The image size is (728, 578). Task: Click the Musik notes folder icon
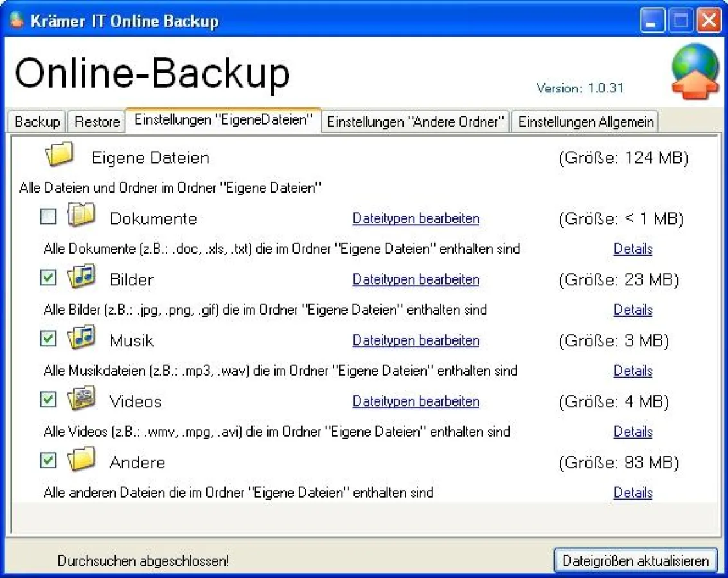click(81, 337)
